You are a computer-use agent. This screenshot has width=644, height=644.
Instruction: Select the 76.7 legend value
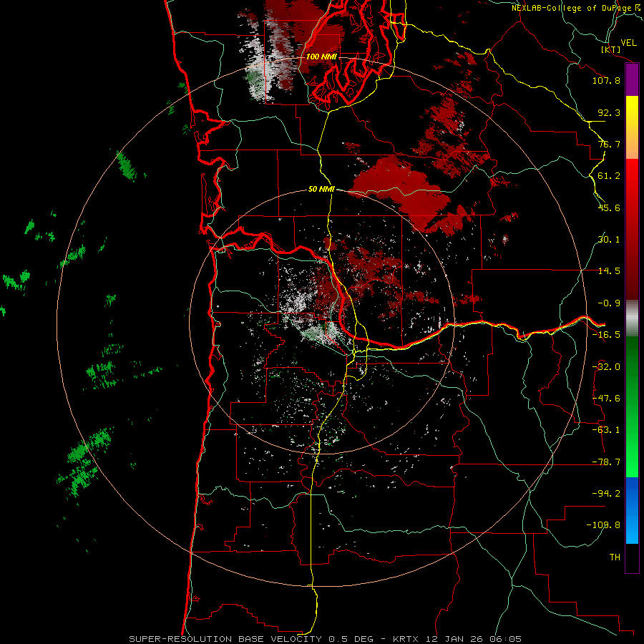pos(609,144)
